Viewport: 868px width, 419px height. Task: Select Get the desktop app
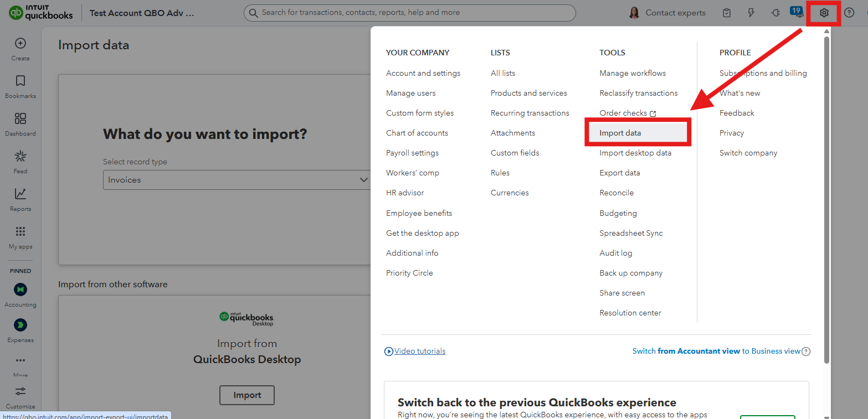tap(423, 233)
